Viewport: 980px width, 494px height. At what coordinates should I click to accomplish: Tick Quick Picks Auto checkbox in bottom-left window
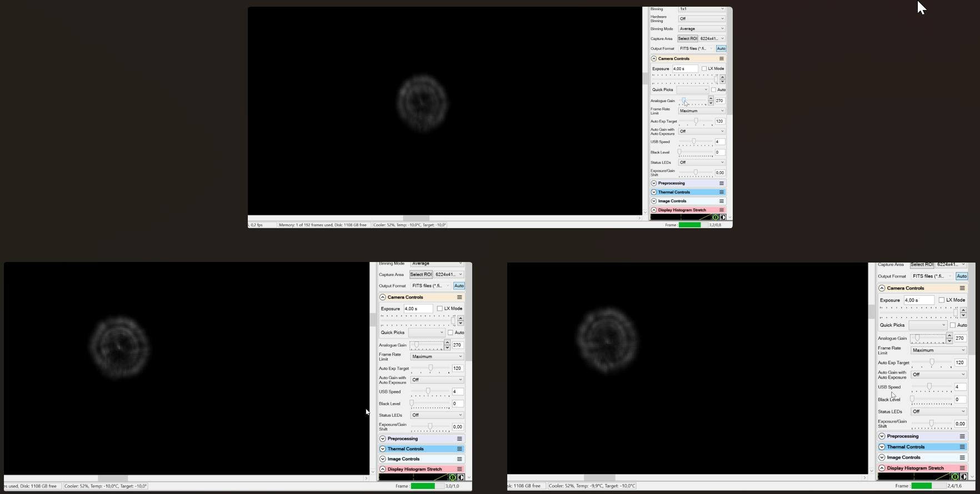pyautogui.click(x=451, y=332)
